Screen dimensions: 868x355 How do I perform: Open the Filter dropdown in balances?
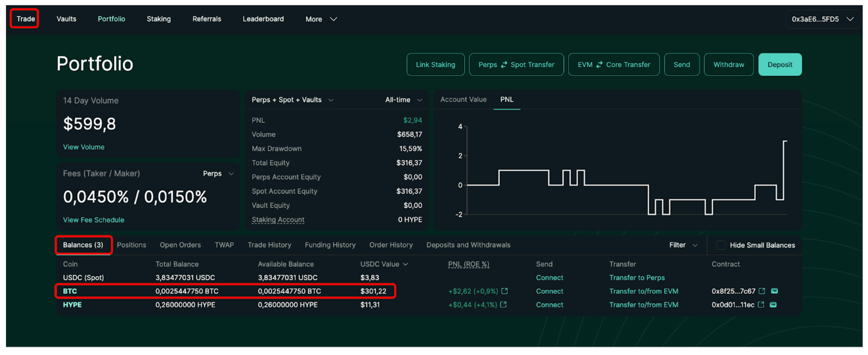[x=683, y=245]
